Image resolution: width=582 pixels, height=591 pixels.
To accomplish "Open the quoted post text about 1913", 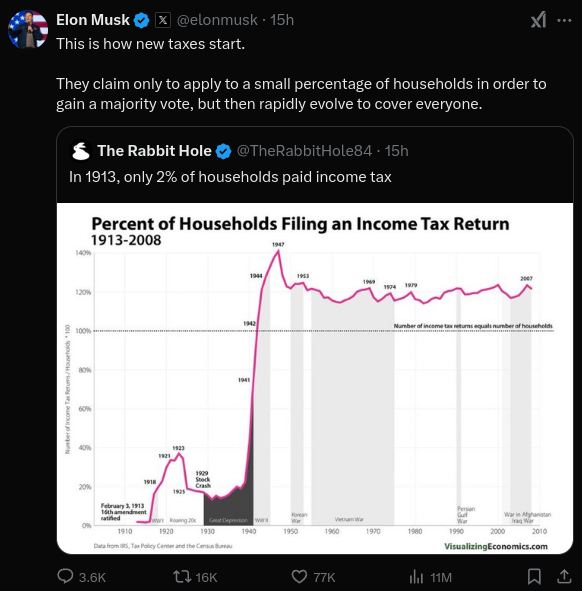I will tap(230, 177).
